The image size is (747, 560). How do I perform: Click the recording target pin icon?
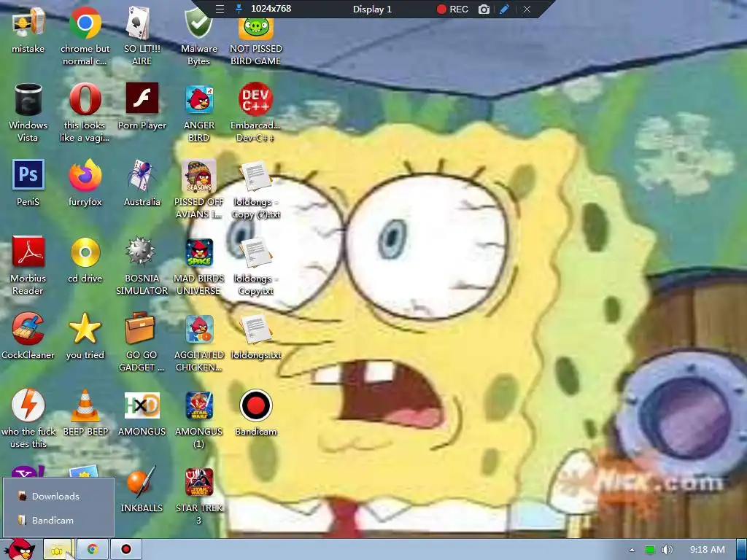point(239,9)
